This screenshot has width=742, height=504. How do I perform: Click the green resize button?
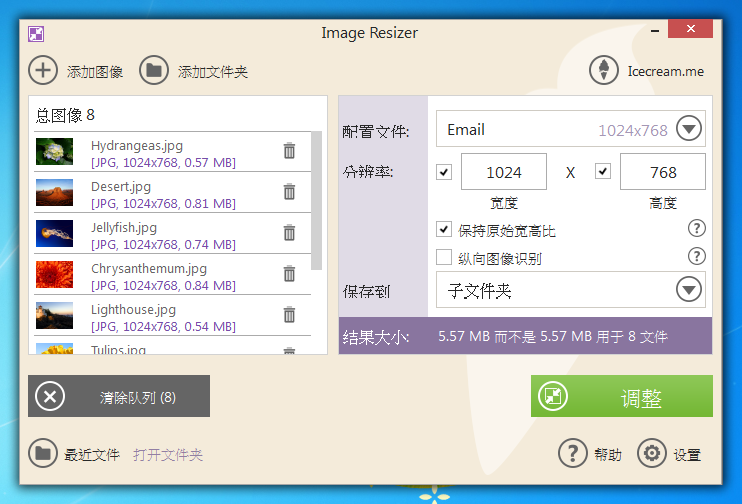(x=621, y=397)
